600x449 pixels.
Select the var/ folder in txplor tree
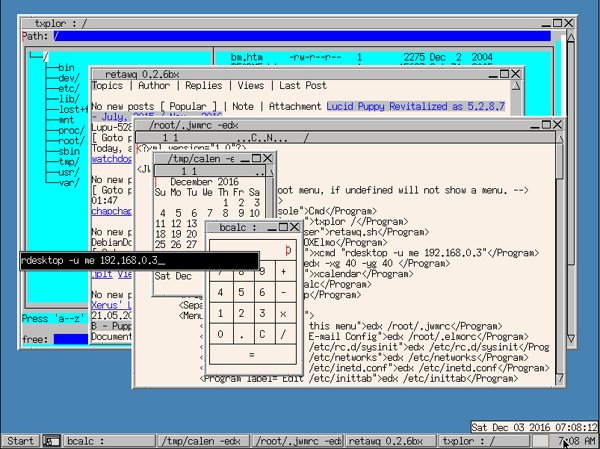(69, 182)
